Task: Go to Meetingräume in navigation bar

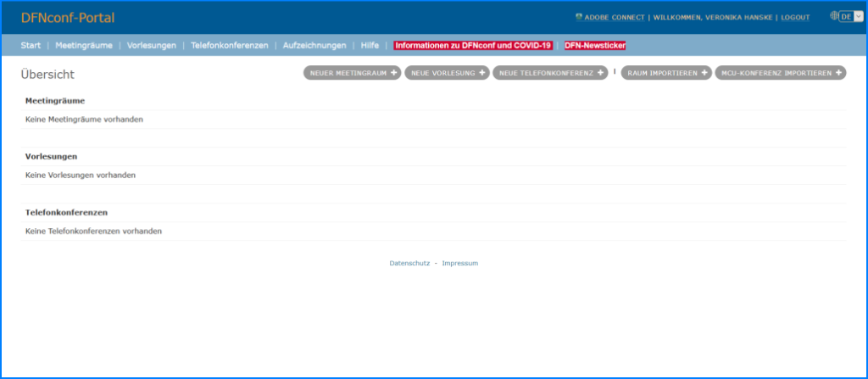Action: (x=84, y=45)
